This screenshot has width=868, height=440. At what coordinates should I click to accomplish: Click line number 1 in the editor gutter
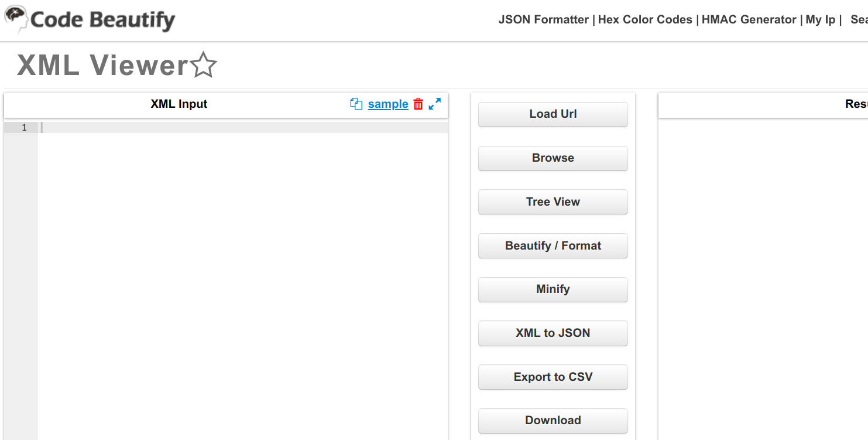coord(24,127)
